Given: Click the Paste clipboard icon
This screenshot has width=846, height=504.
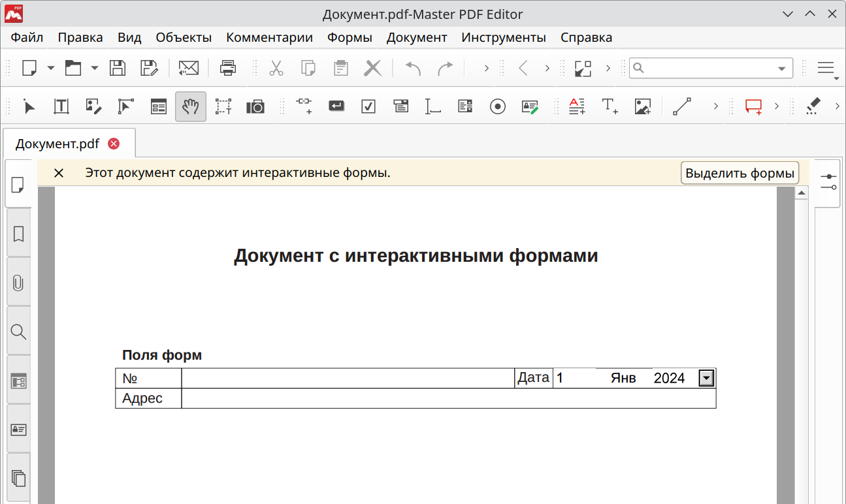Looking at the screenshot, I should (340, 68).
